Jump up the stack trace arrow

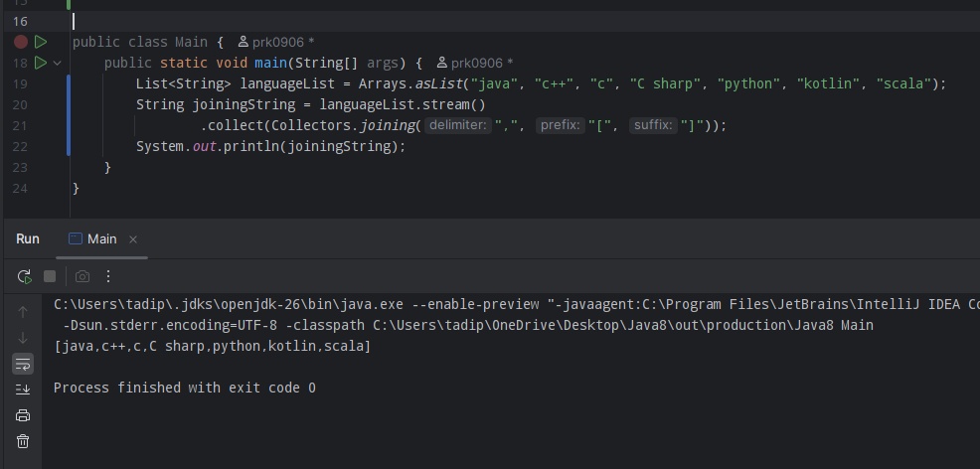[x=23, y=311]
